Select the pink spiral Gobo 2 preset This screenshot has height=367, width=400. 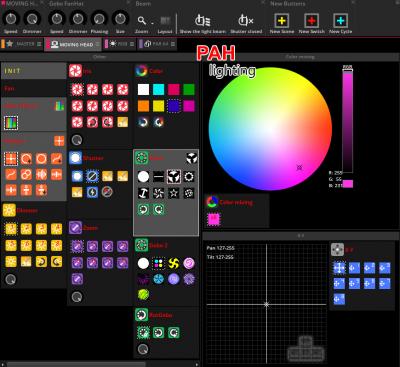coord(189,263)
